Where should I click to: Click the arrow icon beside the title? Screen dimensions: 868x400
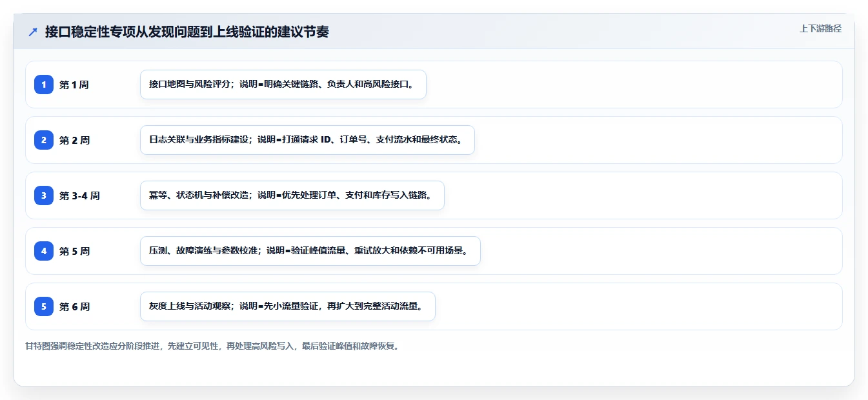(33, 32)
